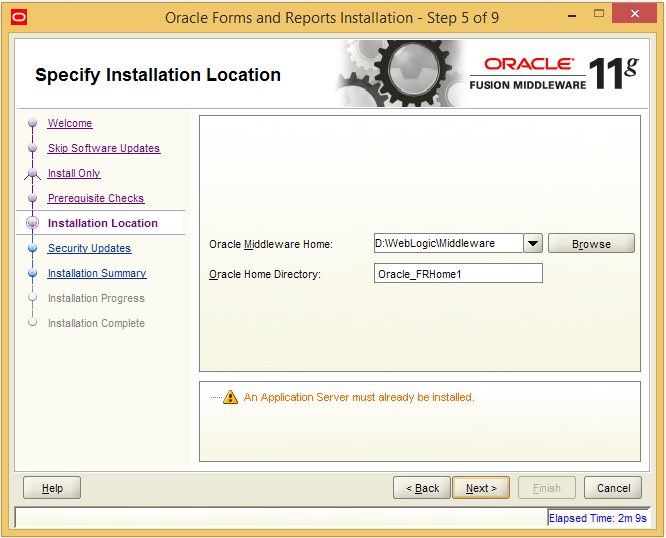Proceed with the Next button
The width and height of the screenshot is (666, 538).
coord(481,487)
